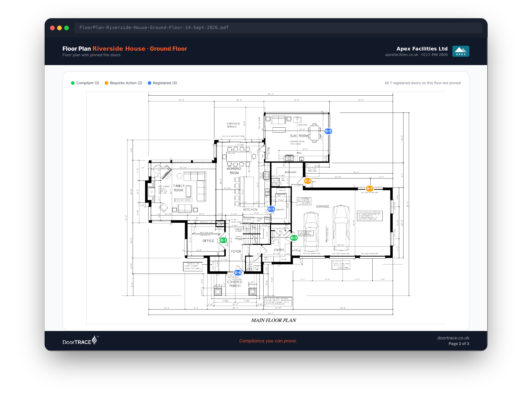Select the Registered (3) legend label

point(165,83)
